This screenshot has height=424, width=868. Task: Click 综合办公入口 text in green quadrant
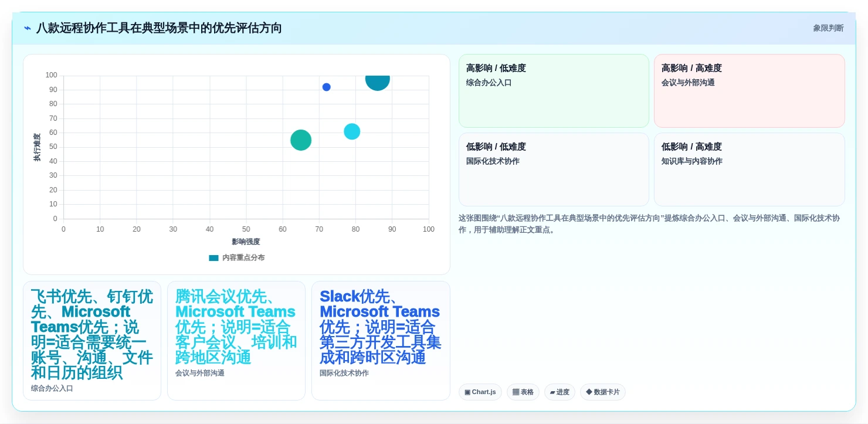pyautogui.click(x=489, y=83)
